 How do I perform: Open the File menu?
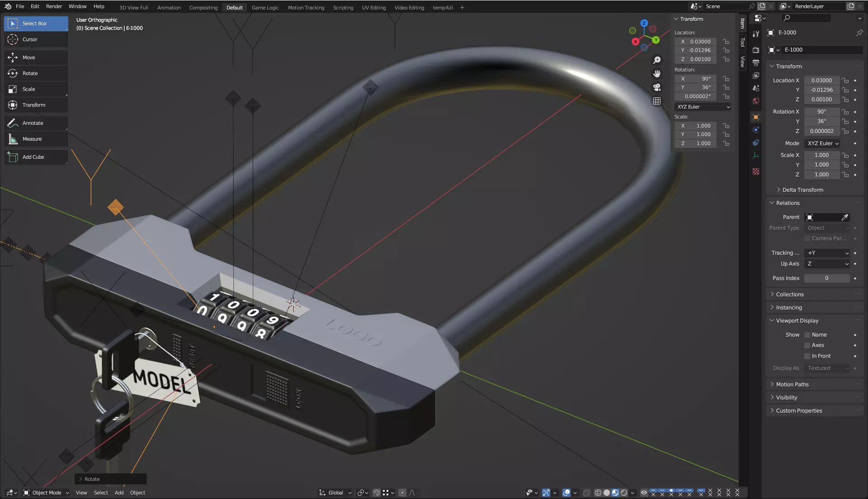tap(20, 6)
